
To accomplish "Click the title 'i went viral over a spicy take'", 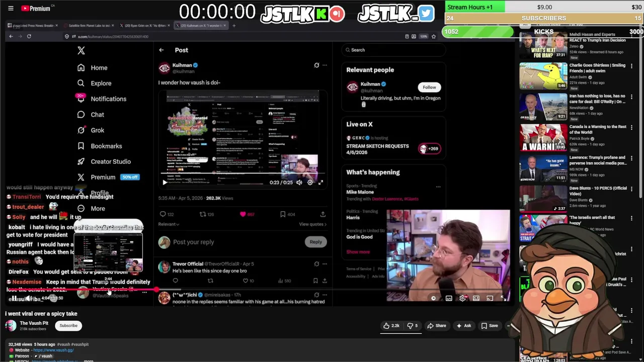I will click(41, 314).
